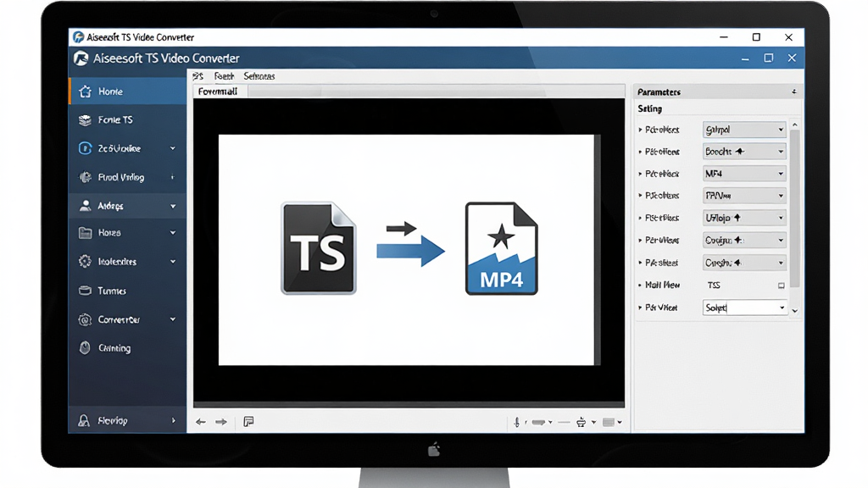Open the dropdown arrow beside the printer icon

pyautogui.click(x=593, y=422)
